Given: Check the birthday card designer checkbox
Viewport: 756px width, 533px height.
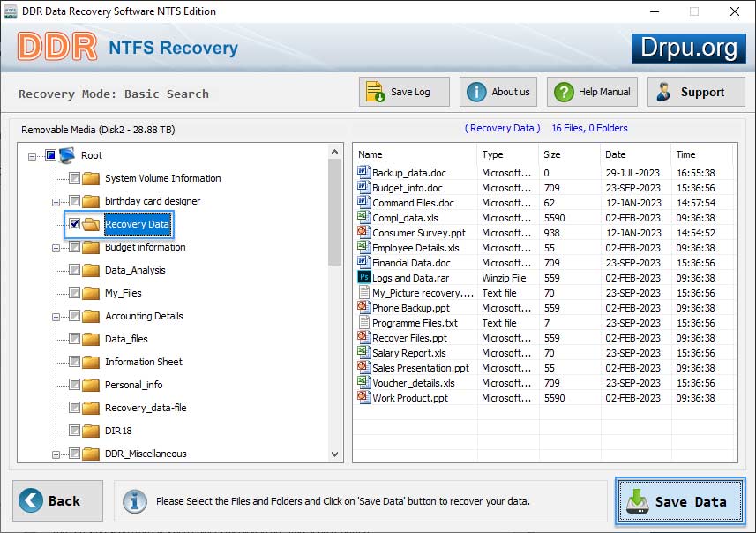Looking at the screenshot, I should pos(74,200).
